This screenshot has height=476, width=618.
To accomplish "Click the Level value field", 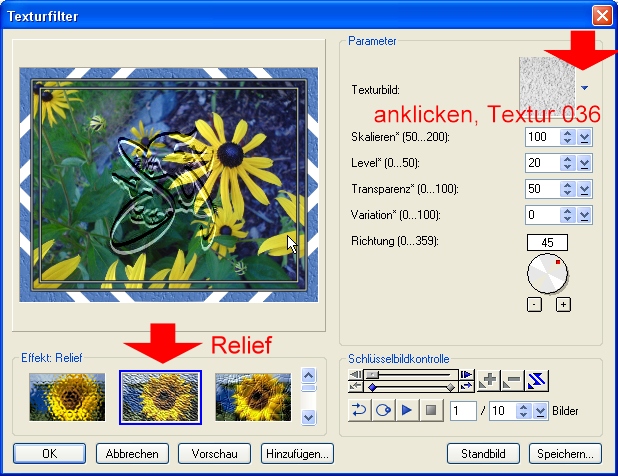I will (542, 163).
